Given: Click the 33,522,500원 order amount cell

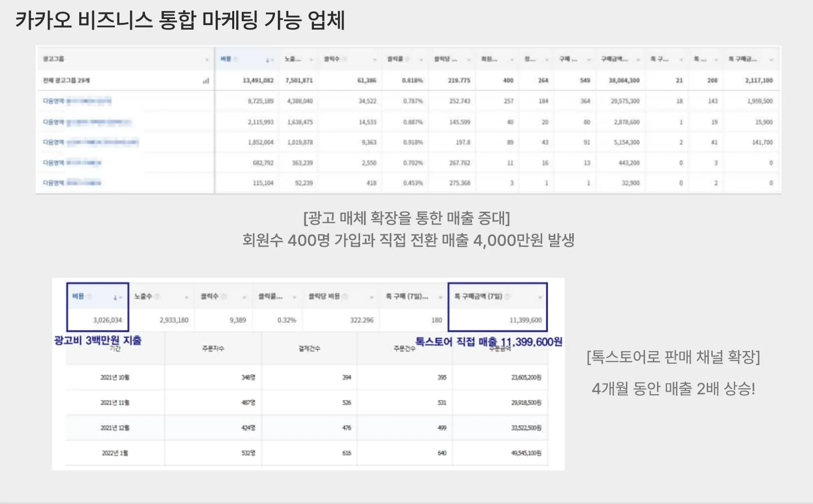Looking at the screenshot, I should (526, 428).
